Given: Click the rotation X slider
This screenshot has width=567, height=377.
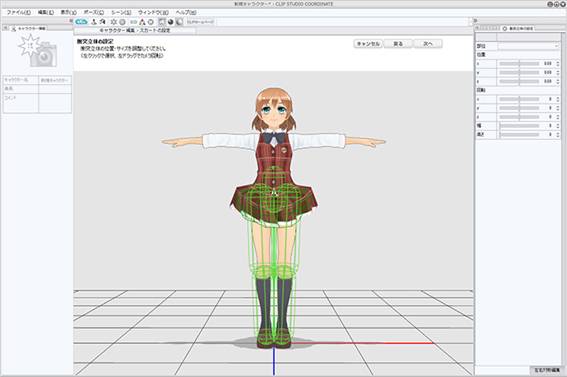Looking at the screenshot, I should click(x=519, y=99).
